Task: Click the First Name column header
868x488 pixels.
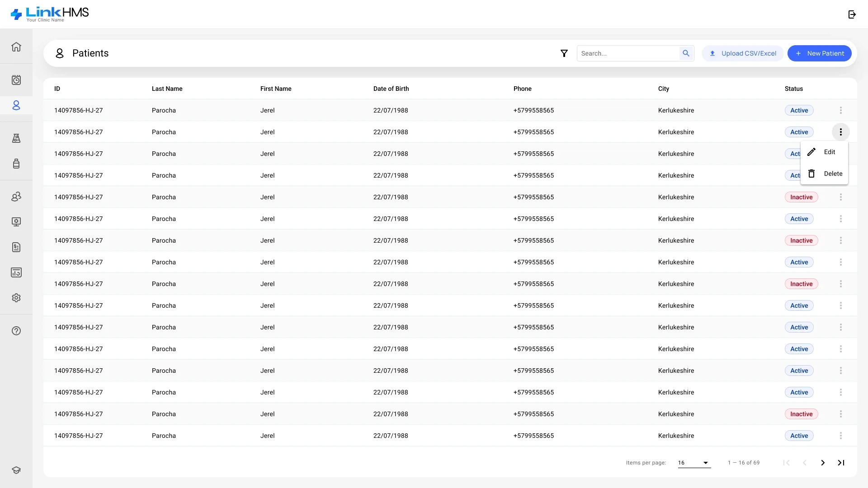Action: tap(276, 89)
